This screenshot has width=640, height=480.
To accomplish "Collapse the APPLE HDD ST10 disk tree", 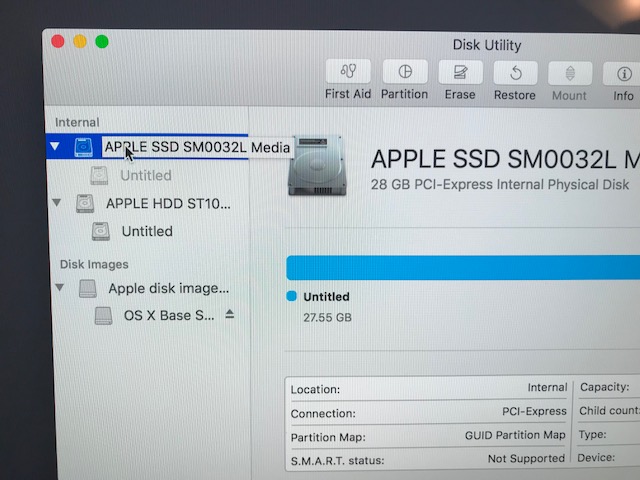I will [57, 202].
